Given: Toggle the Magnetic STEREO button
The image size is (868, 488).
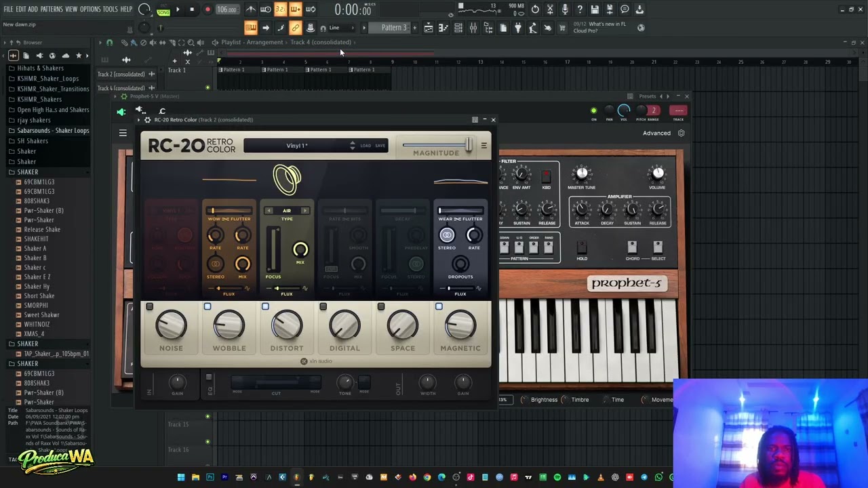Looking at the screenshot, I should 447,235.
